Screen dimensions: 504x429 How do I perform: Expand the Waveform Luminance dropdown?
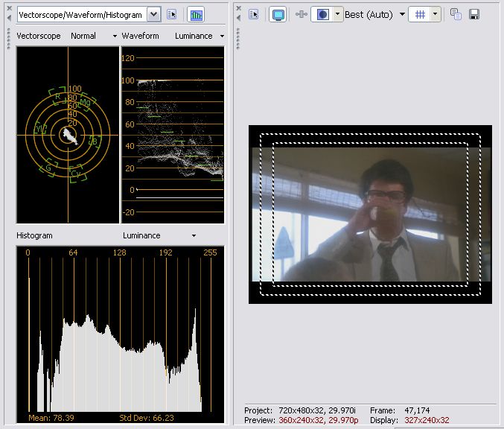tap(222, 36)
